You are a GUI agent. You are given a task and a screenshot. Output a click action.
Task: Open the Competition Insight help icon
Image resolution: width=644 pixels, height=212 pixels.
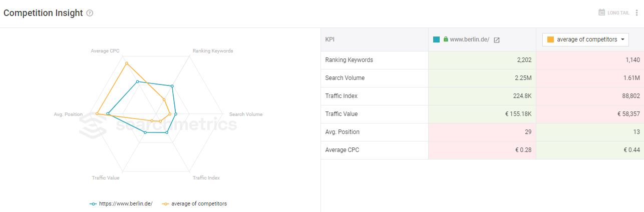click(x=90, y=13)
